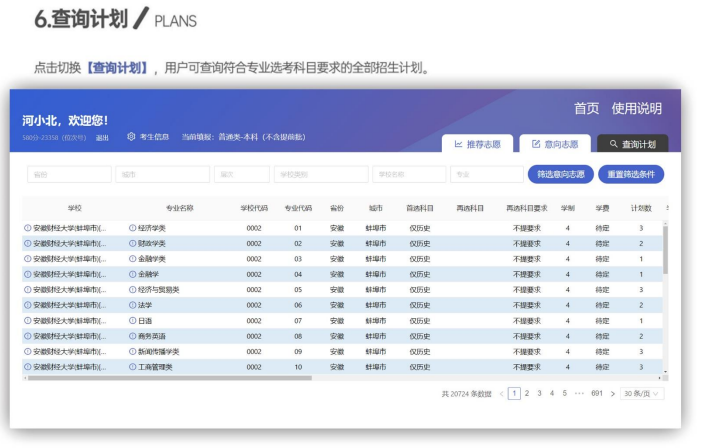Open the 省份 filter dropdown
Screen dimensions: 711x448
[x=68, y=174]
